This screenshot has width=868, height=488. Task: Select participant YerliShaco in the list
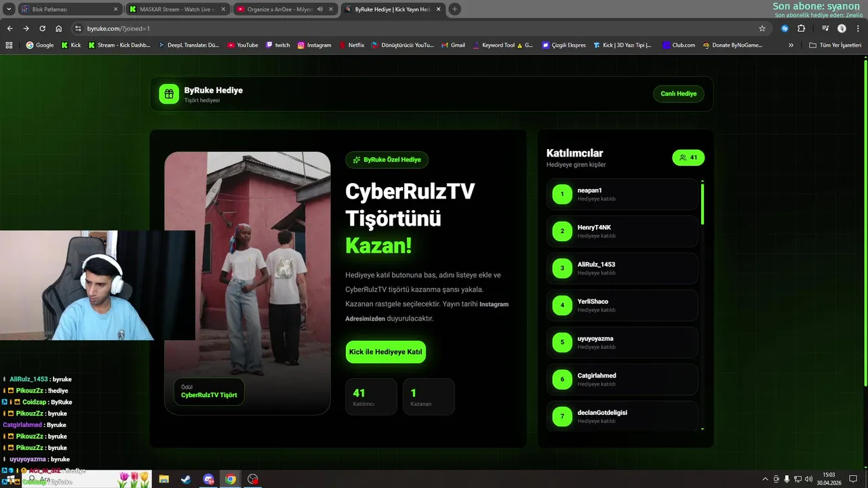point(622,306)
